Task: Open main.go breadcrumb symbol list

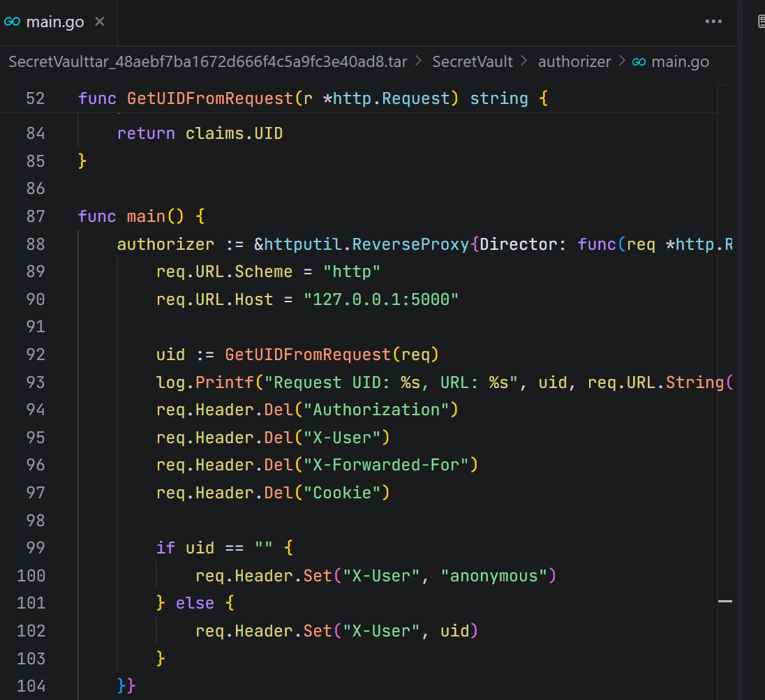Action: 680,62
